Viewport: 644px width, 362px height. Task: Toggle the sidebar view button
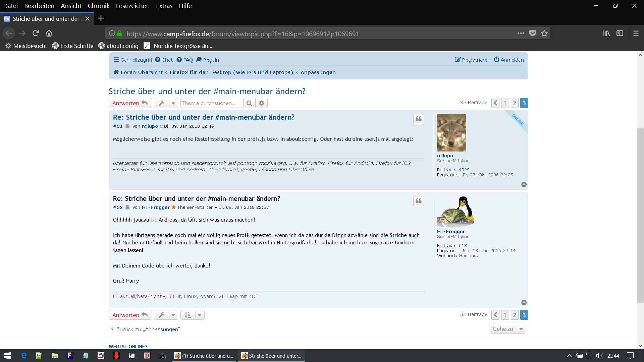click(620, 33)
